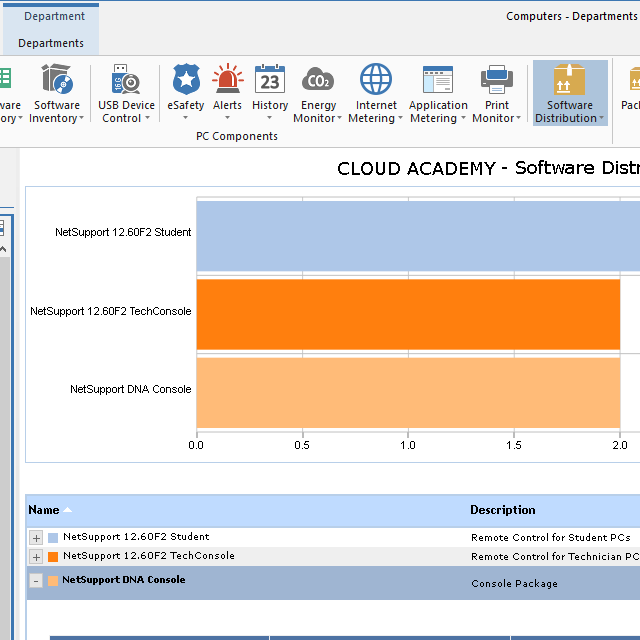Expand NetSupport 12.60F2 TechConsole row

click(x=36, y=557)
